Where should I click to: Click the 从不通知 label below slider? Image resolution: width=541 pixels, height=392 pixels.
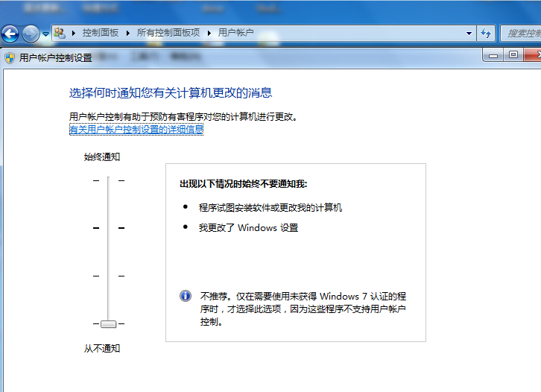pyautogui.click(x=102, y=349)
